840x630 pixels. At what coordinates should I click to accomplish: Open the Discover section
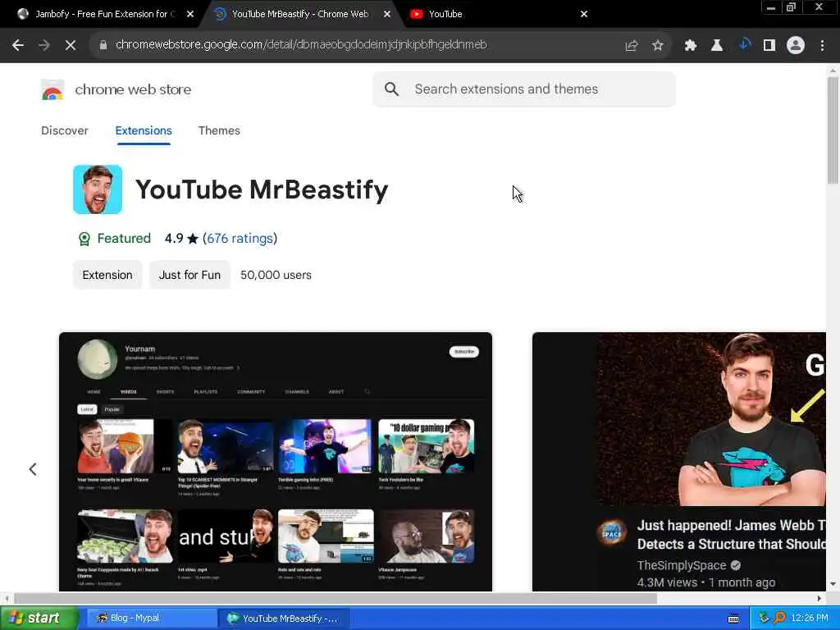click(64, 130)
